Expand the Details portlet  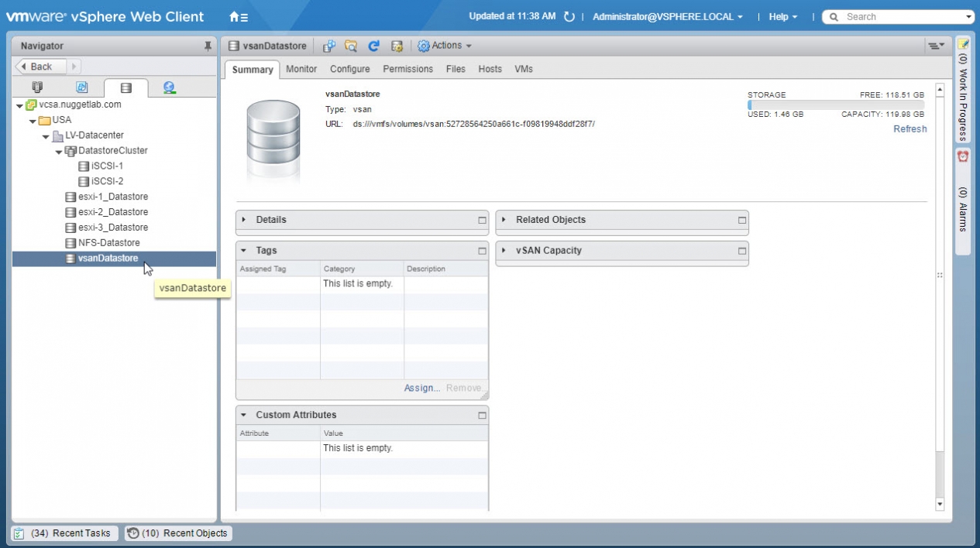pyautogui.click(x=243, y=220)
